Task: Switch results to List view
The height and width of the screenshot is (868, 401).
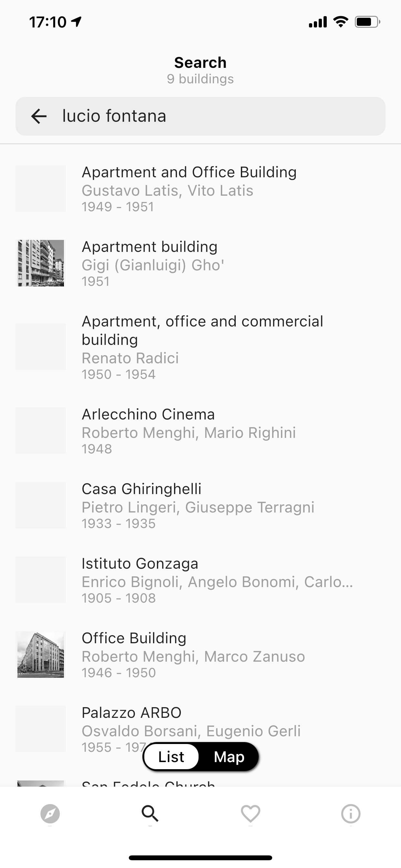Action: point(171,757)
